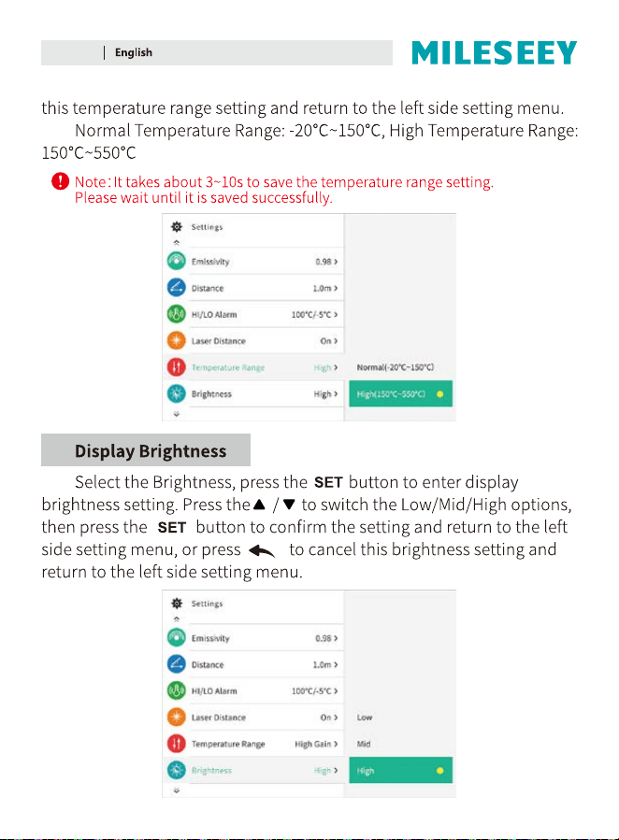Image resolution: width=619 pixels, height=840 pixels.
Task: Select the High brightness option with the yellow dot
Action: pyautogui.click(x=401, y=770)
